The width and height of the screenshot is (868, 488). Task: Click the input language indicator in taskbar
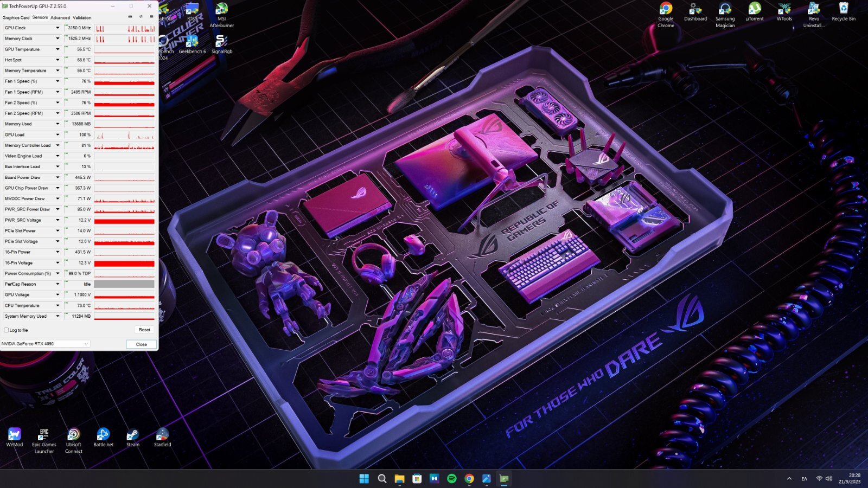pyautogui.click(x=804, y=478)
